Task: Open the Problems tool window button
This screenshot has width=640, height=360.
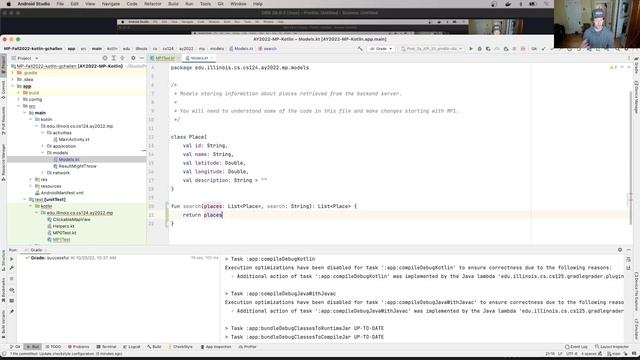Action: (79, 347)
